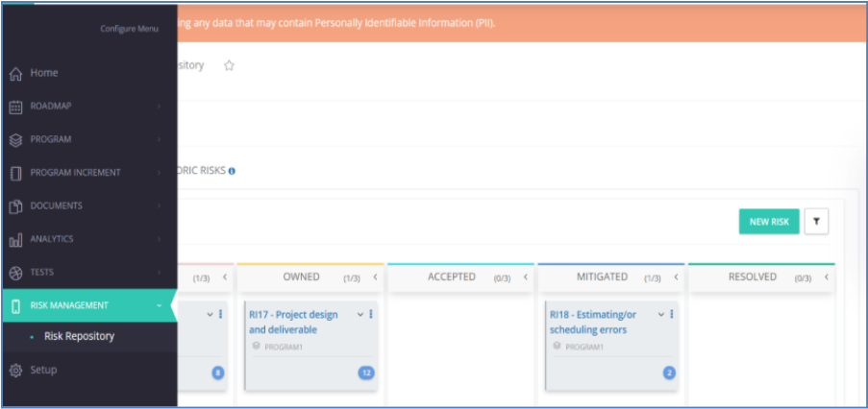868x409 pixels.
Task: Click the program icon beside PROGRAM1 on RI17
Action: pyautogui.click(x=257, y=346)
